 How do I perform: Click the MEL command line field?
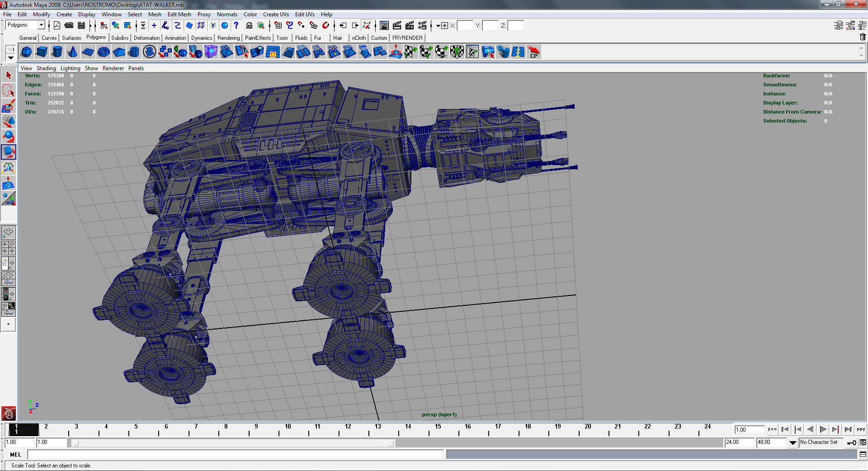click(236, 454)
